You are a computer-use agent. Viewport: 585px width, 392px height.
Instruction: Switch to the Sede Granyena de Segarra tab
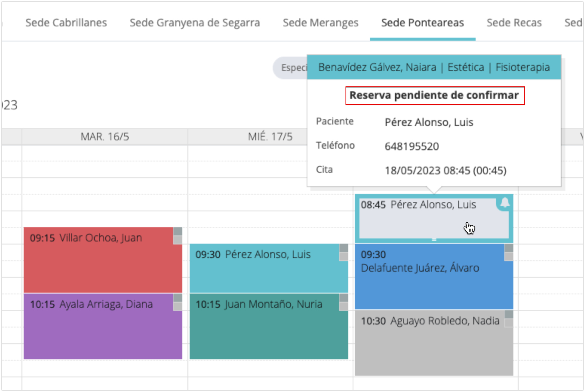[195, 23]
